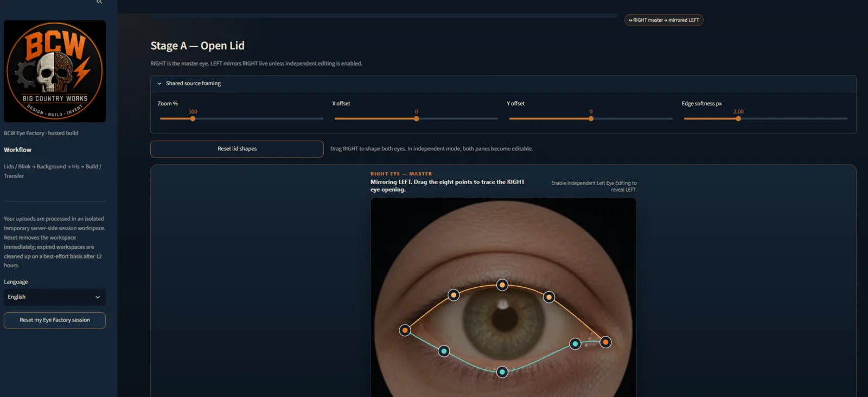Select the orange inner corner point on left
Image resolution: width=868 pixels, height=397 pixels.
coord(405,330)
